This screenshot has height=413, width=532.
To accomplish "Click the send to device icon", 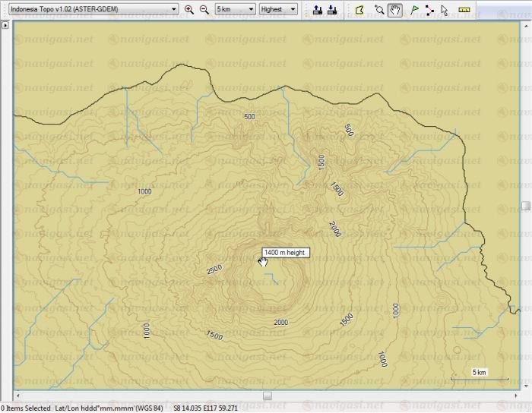I will 318,10.
